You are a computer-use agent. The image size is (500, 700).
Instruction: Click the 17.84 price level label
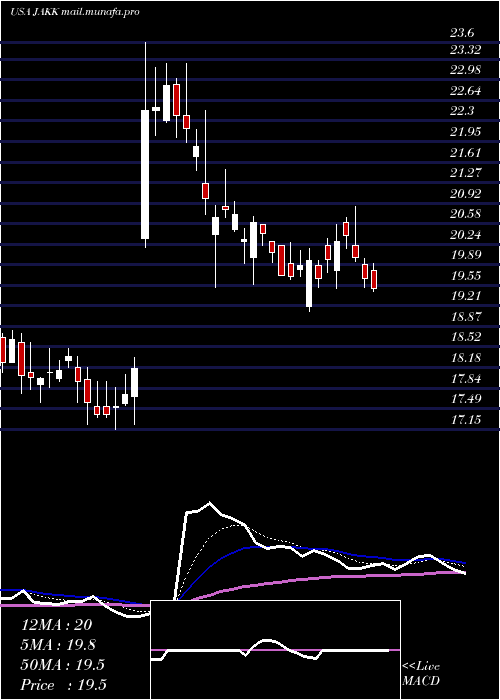click(466, 379)
